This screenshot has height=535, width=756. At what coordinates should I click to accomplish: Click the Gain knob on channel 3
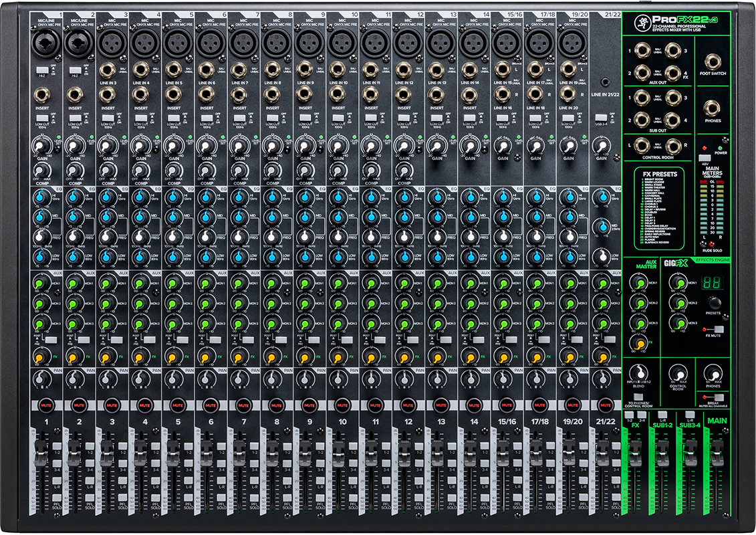[x=106, y=146]
